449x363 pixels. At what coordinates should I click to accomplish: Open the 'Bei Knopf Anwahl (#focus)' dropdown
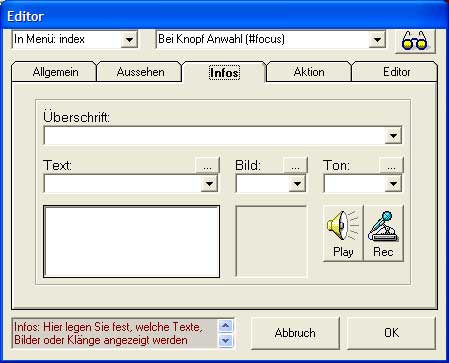[x=377, y=40]
